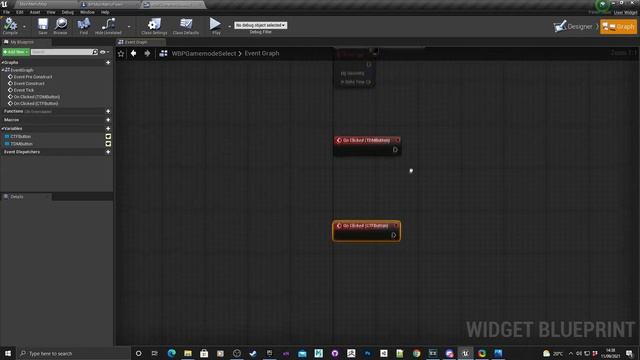Add a new variable with plus icon
Viewport: 640px width, 360px height.
(x=108, y=128)
